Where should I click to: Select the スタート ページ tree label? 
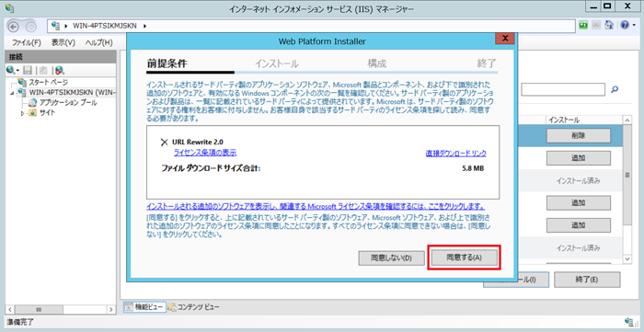point(49,82)
